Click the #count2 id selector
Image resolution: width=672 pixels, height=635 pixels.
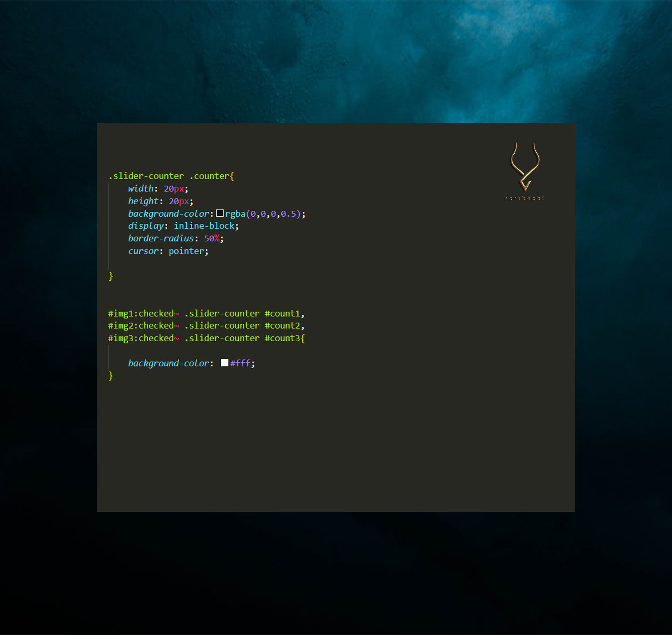[282, 326]
